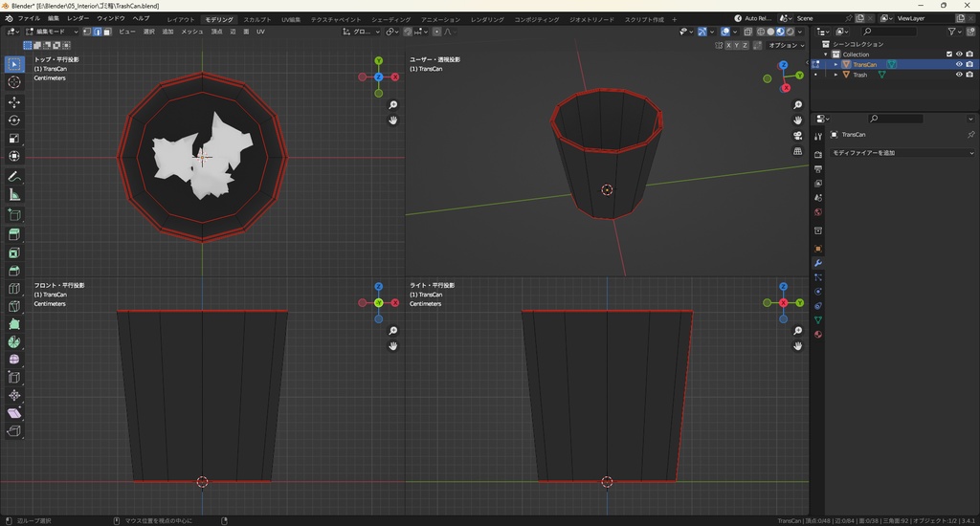Switch to the スカルプト workspace tab
980x526 pixels.
(x=256, y=19)
